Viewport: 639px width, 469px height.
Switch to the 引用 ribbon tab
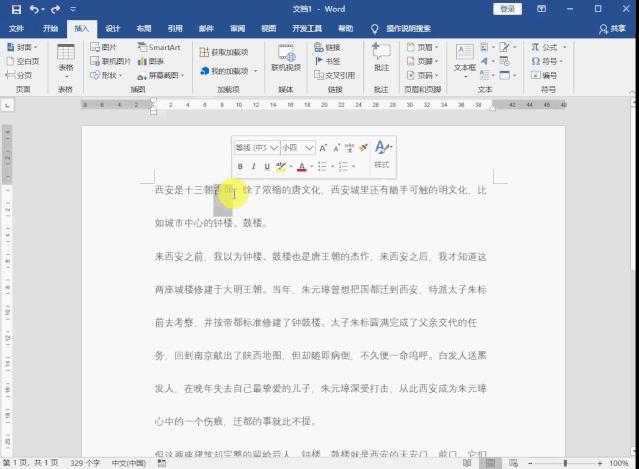point(175,28)
